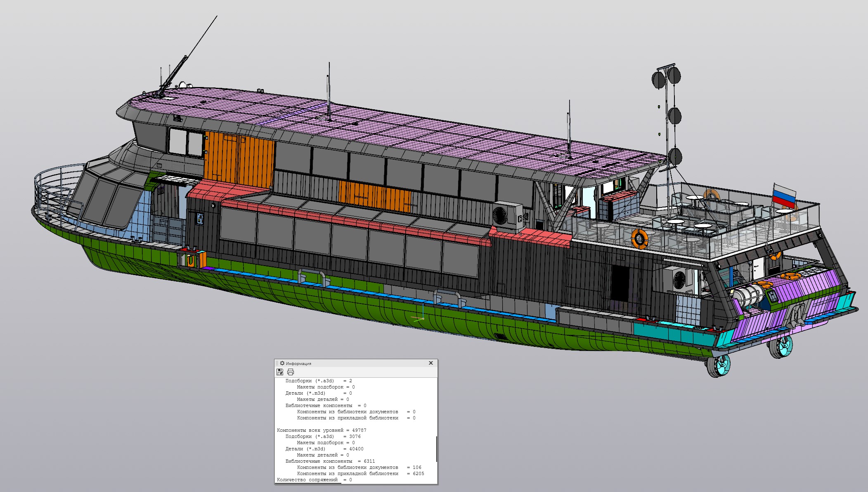This screenshot has width=868, height=492.
Task: Close the Информация panel
Action: [430, 363]
